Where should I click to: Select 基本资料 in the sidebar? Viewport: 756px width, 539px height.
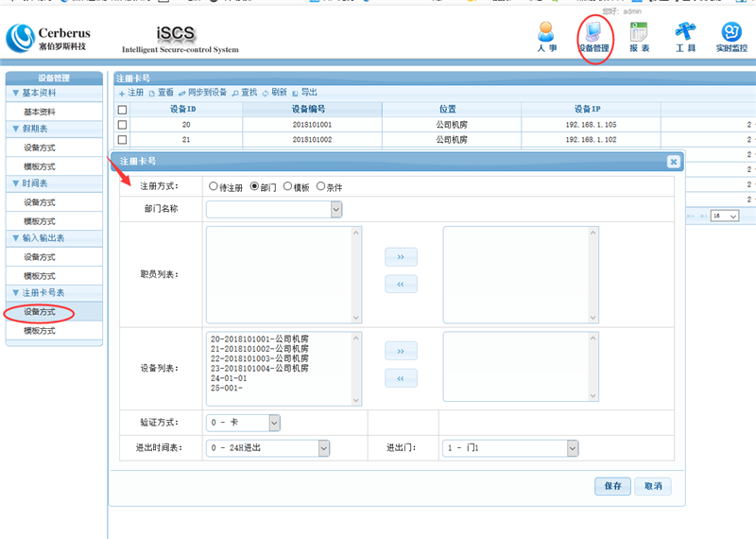(x=40, y=112)
